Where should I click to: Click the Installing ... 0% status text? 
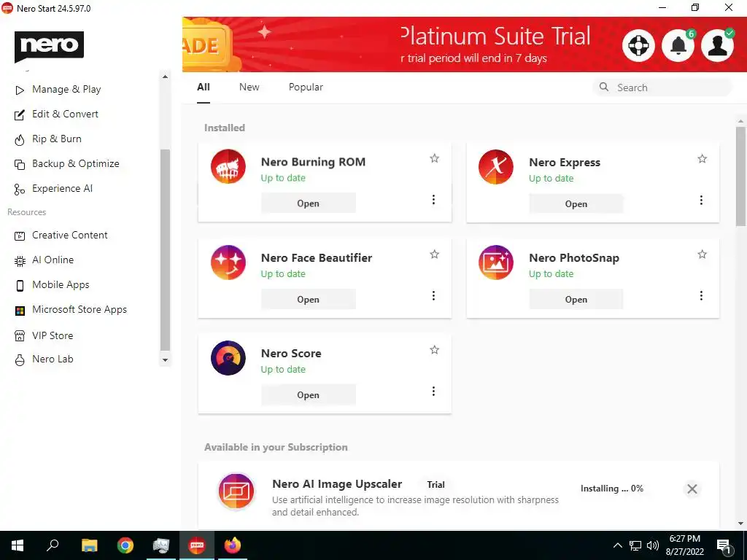click(612, 489)
